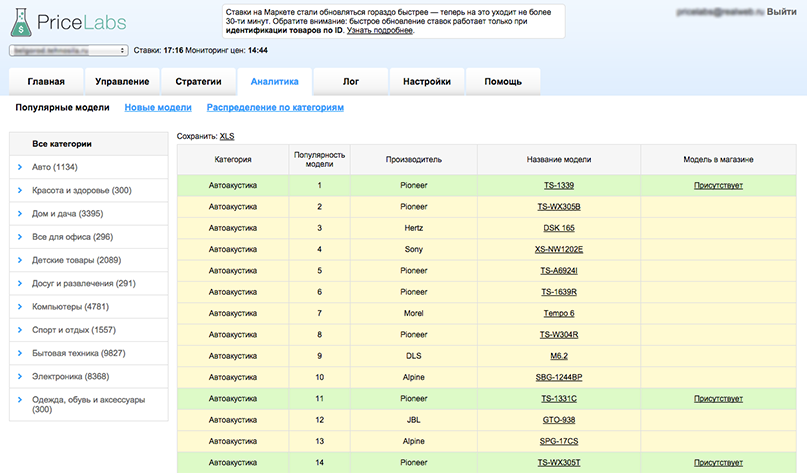Click the Выйти logout link
Viewport: 807px width, 473px height.
click(x=781, y=11)
